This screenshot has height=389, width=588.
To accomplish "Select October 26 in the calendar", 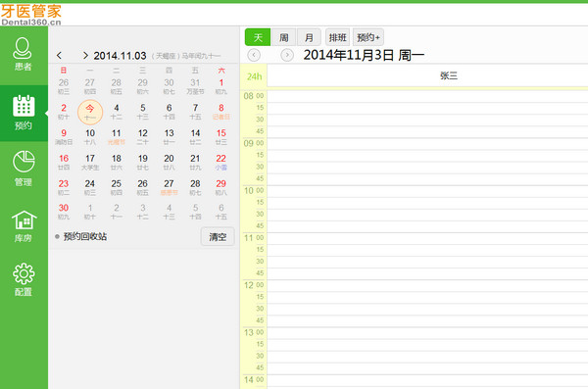I will (64, 86).
